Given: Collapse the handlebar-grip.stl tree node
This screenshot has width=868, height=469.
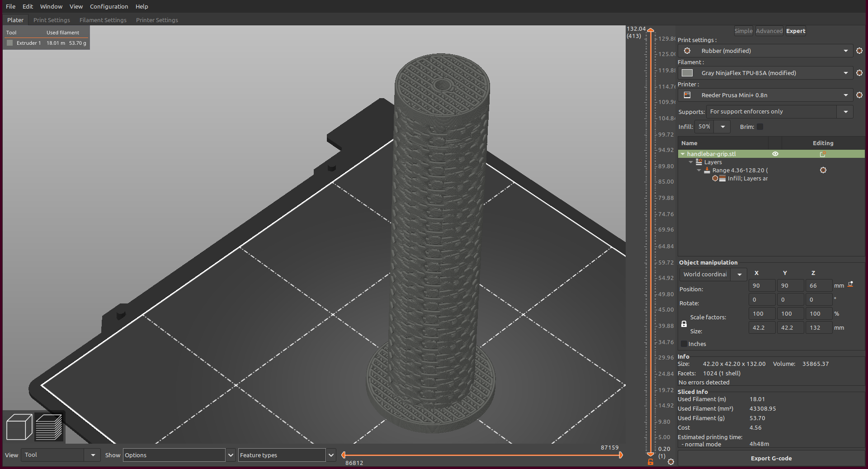Looking at the screenshot, I should pos(683,154).
